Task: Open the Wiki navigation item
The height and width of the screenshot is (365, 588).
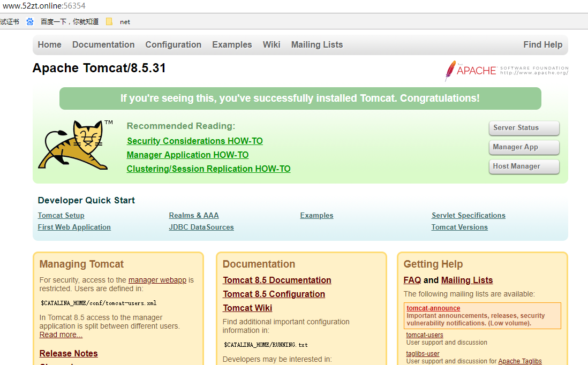Action: [272, 44]
